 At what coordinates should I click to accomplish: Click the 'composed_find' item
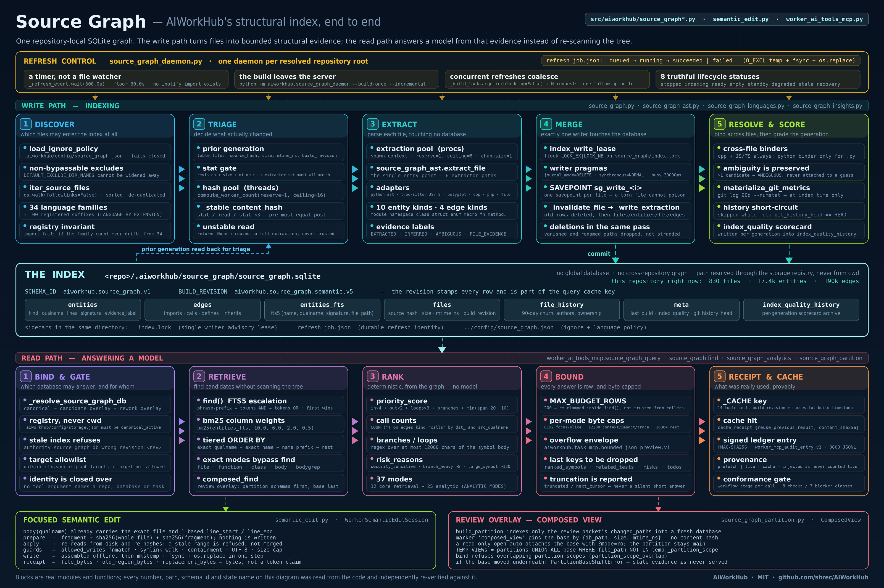269,482
